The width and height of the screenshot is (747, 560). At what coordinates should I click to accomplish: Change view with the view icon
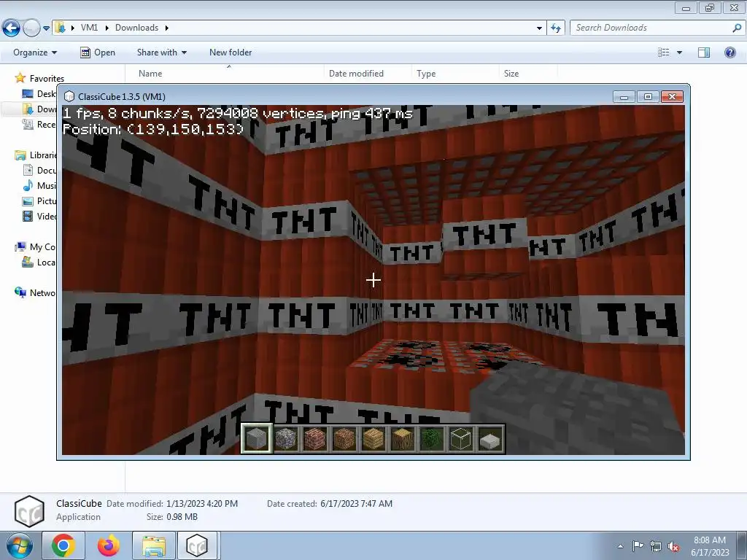(663, 52)
